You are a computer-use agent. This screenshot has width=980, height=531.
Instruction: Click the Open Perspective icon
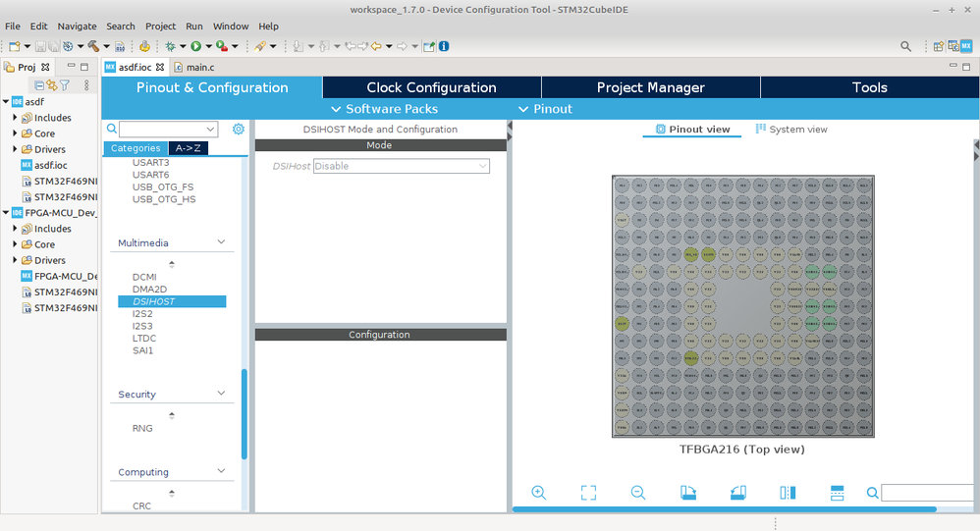tap(938, 46)
